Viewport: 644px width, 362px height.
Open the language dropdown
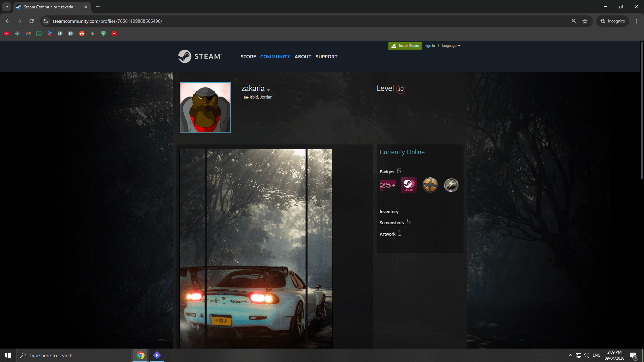[x=451, y=46]
